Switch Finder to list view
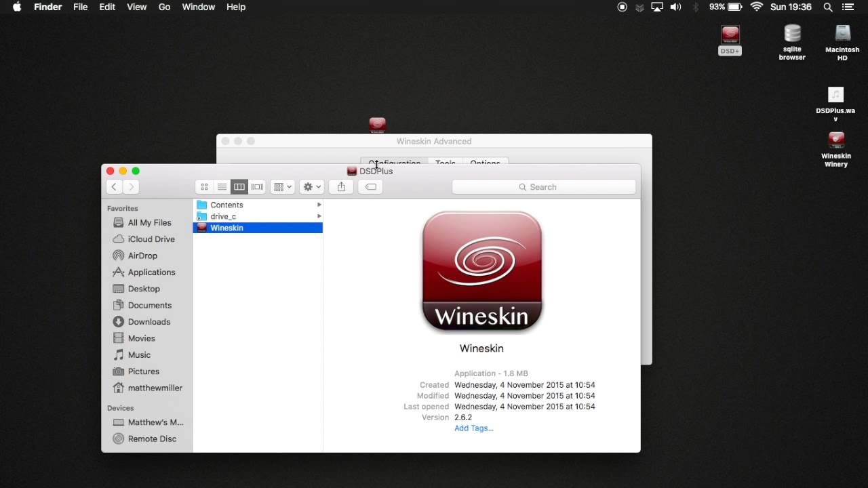Image resolution: width=868 pixels, height=488 pixels. 222,187
